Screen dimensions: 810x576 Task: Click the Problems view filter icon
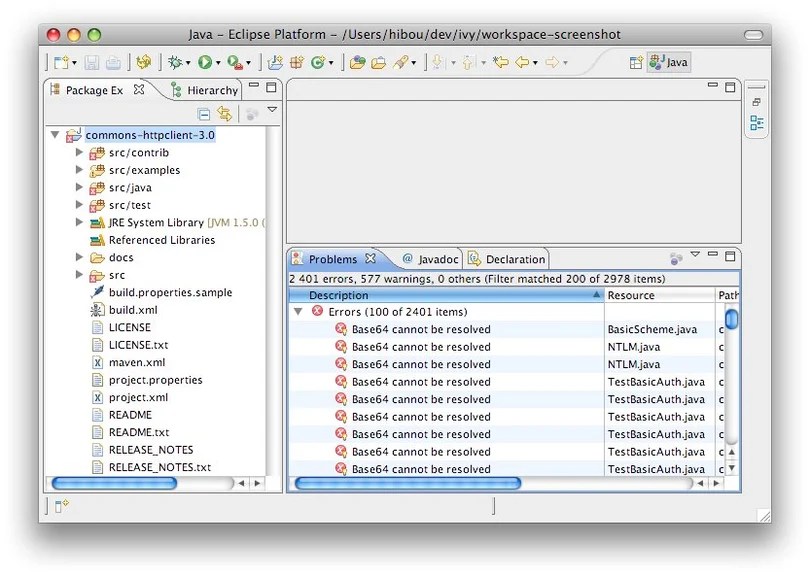(676, 258)
